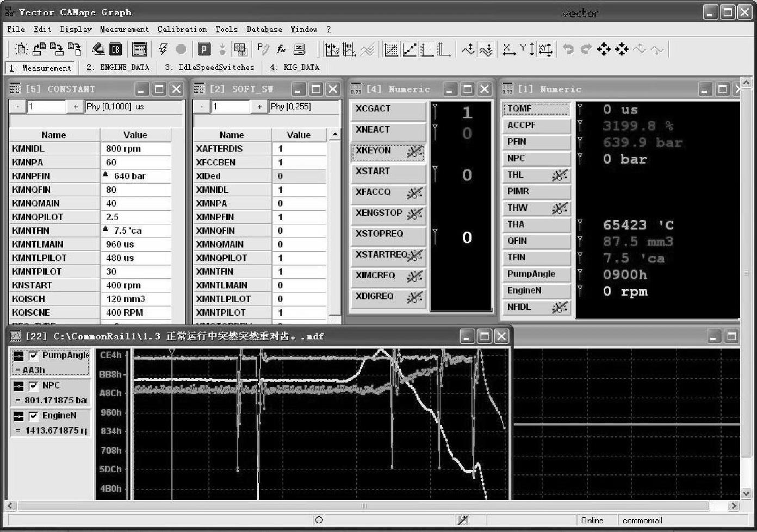Toggle the disabled marker on XFACCQ
Viewport: 757px width, 532px height.
click(414, 193)
